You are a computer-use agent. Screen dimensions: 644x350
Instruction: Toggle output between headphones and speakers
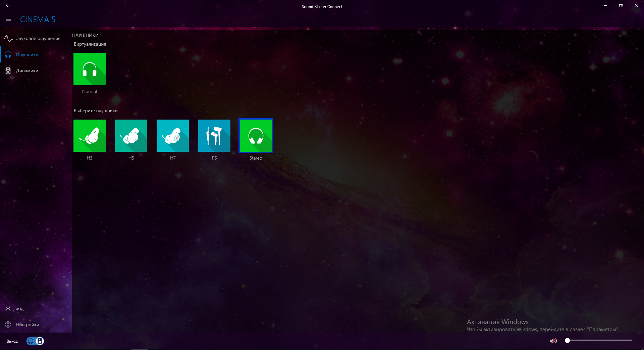[35, 341]
